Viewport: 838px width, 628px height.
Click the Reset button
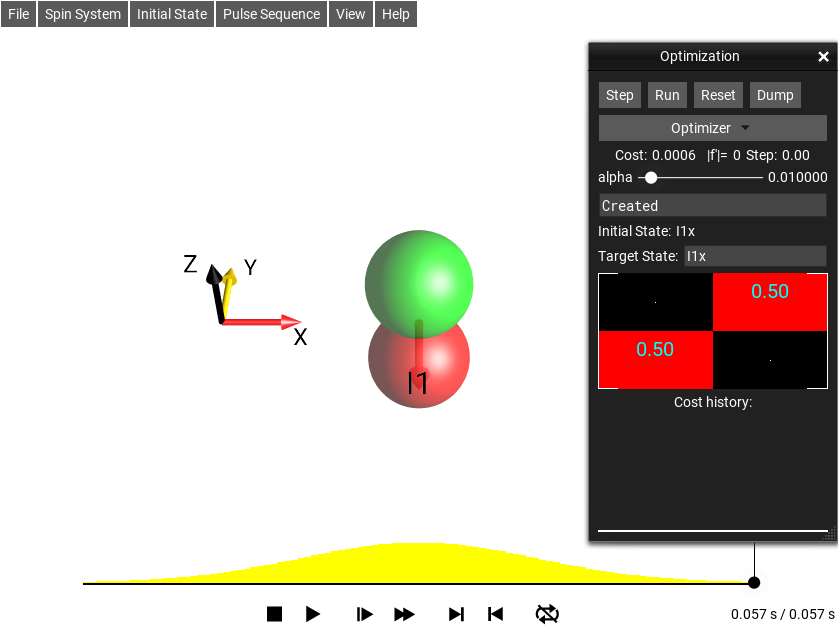(x=718, y=95)
